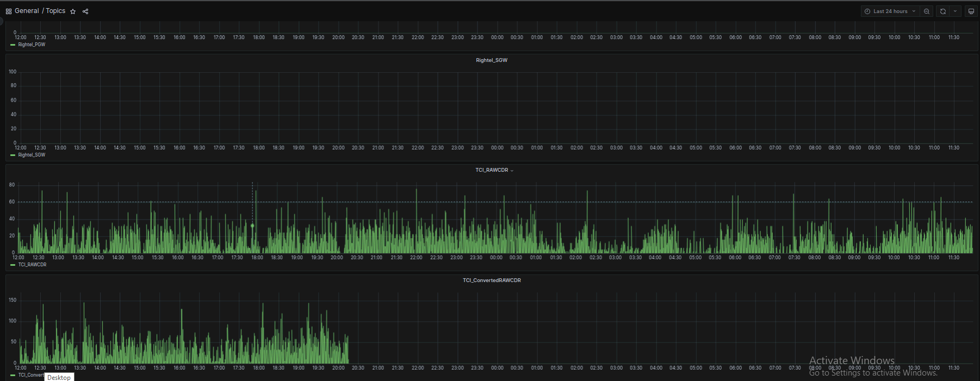Toggle the Rightel_SGW legend series
Screen dimensions: 980x381
pyautogui.click(x=32, y=155)
